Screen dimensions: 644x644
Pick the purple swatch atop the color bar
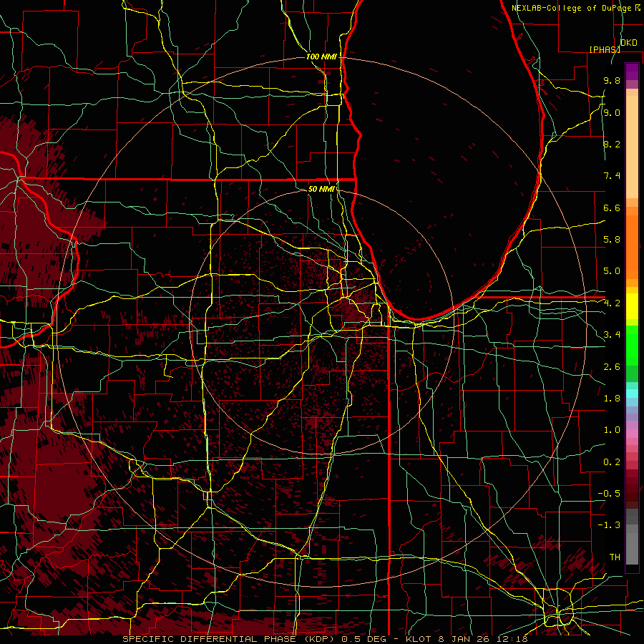632,72
